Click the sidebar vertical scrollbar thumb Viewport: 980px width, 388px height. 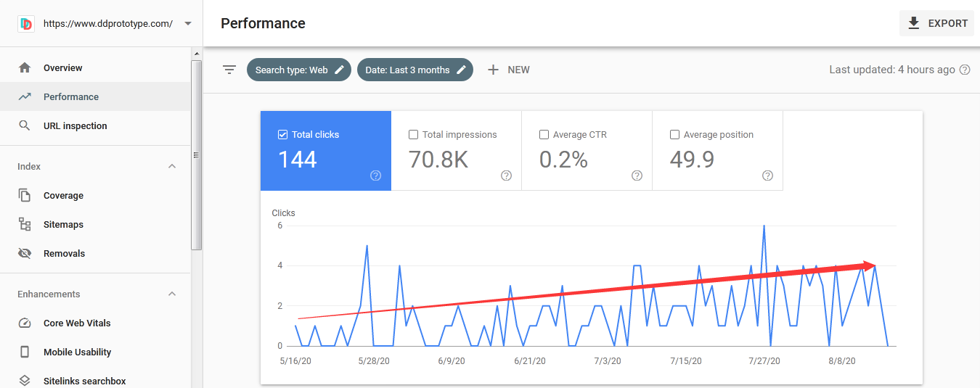tap(197, 154)
